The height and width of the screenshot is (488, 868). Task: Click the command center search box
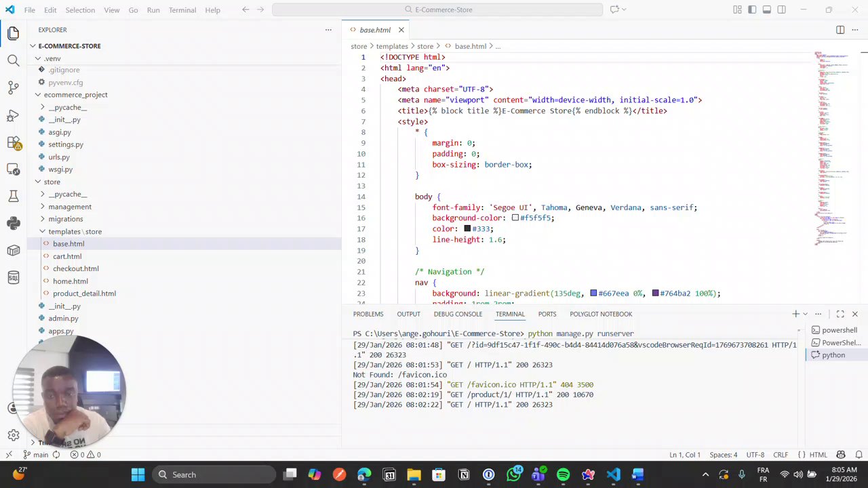pyautogui.click(x=437, y=9)
